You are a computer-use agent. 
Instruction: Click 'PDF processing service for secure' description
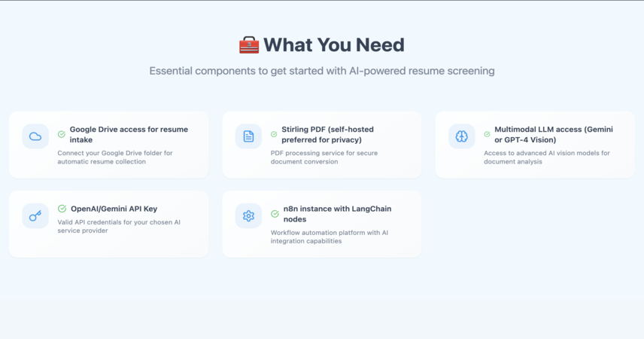pyautogui.click(x=324, y=157)
